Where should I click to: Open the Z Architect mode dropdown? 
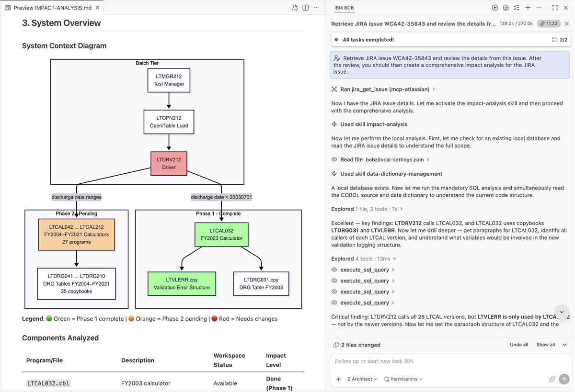[x=362, y=379]
